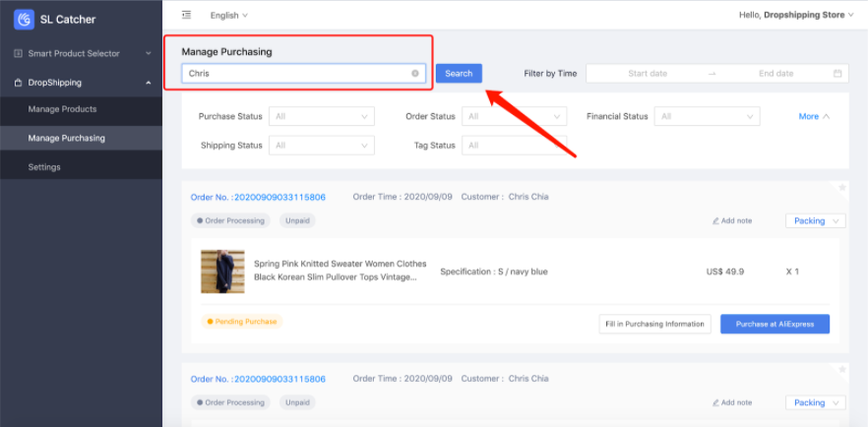Open Packing dropdown on second order
The image size is (868, 427).
[x=816, y=402]
